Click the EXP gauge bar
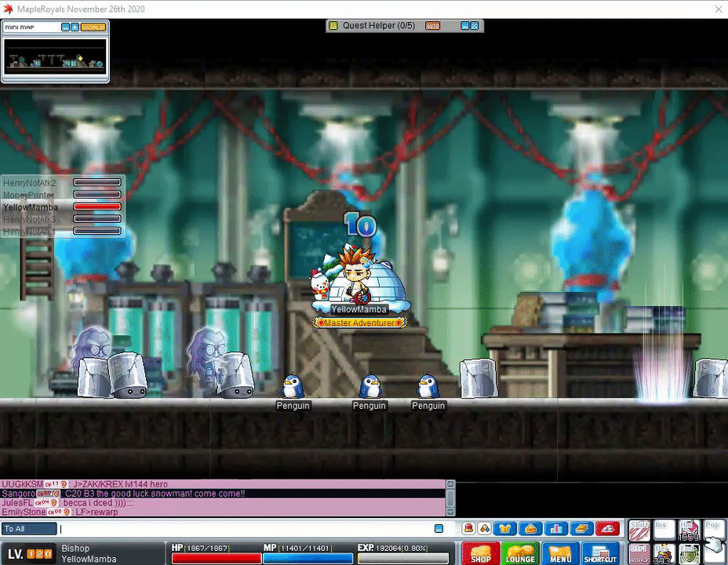Viewport: 728px width, 565px height. (403, 559)
